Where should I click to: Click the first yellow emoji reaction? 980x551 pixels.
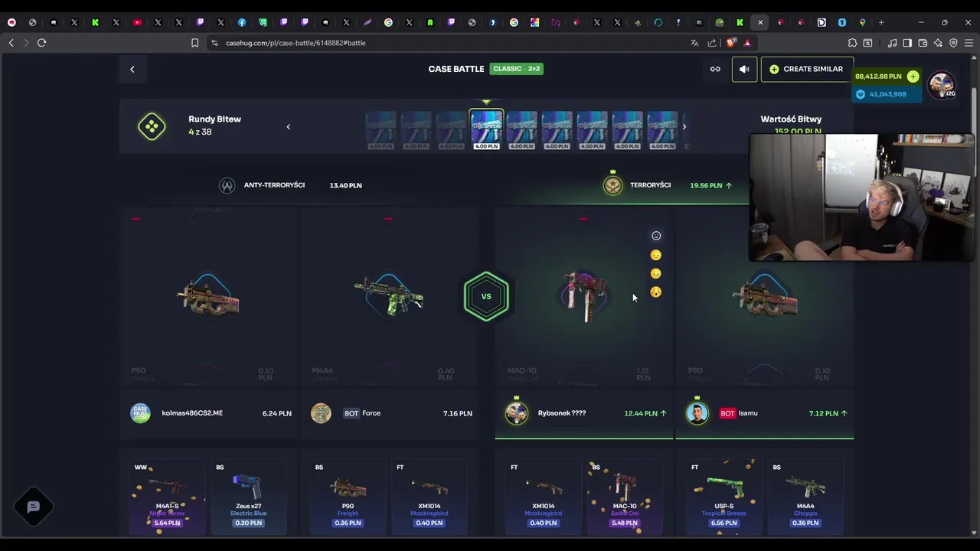click(x=655, y=255)
